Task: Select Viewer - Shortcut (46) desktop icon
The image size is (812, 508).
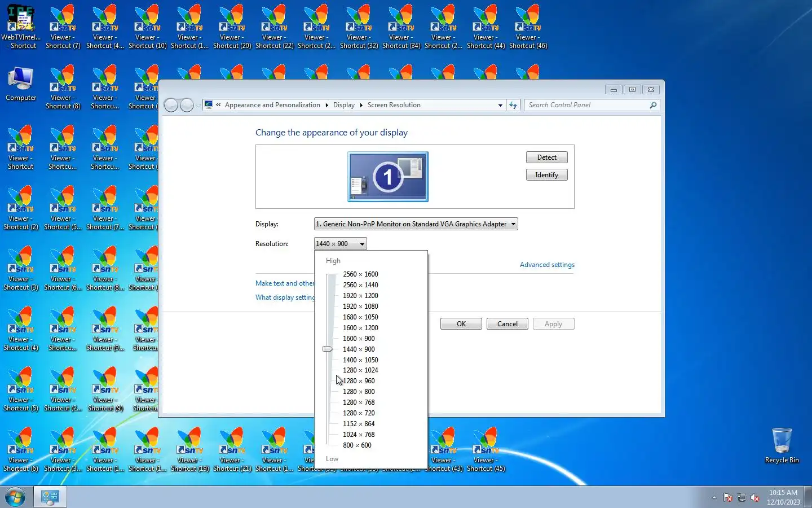Action: click(528, 27)
